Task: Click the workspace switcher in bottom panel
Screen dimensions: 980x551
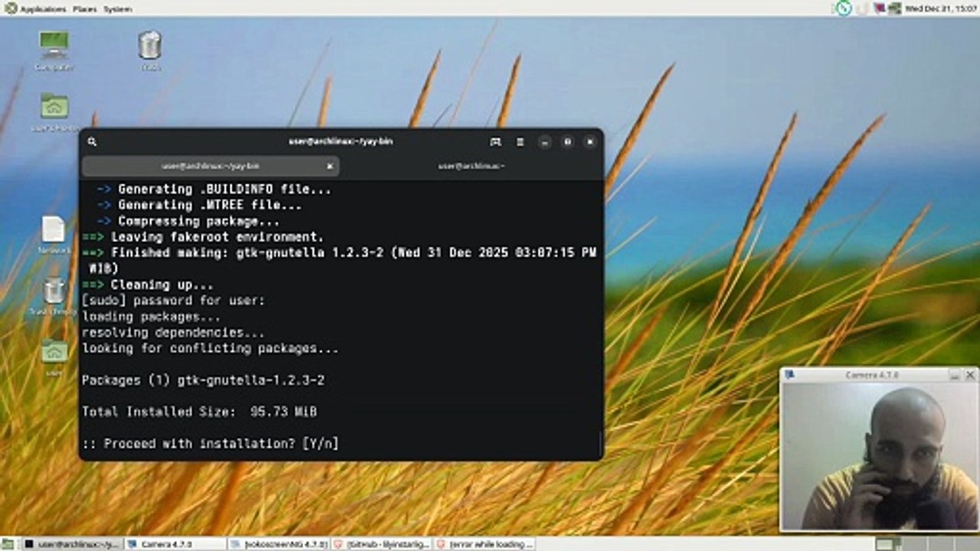Action: 926,544
